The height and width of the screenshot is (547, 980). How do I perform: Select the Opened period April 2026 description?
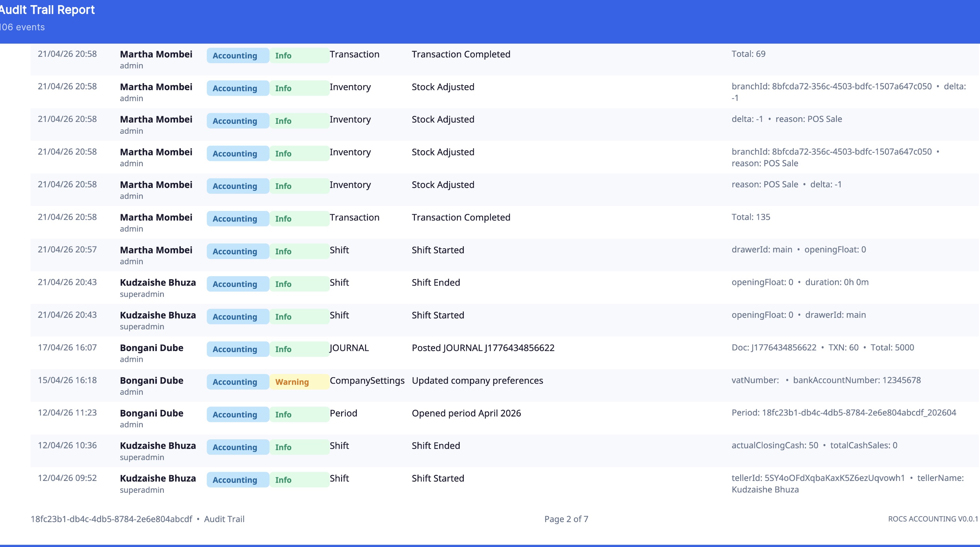(467, 413)
